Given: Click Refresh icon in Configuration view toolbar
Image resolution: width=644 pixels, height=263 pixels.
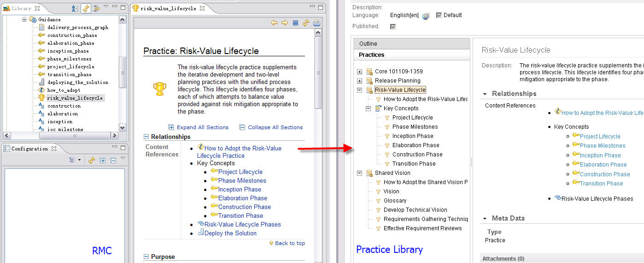Looking at the screenshot, I should pyautogui.click(x=92, y=160).
